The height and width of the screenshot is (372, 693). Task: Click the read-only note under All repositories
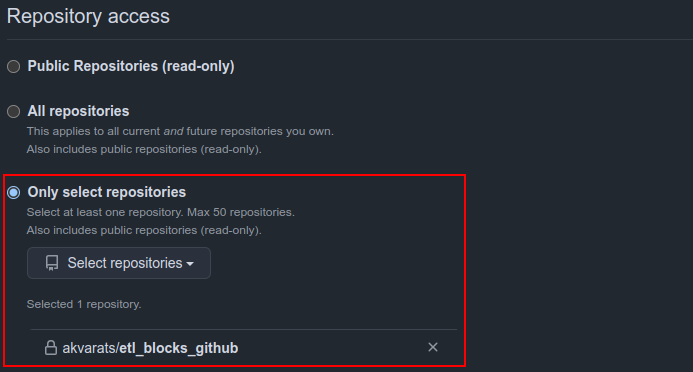(144, 149)
